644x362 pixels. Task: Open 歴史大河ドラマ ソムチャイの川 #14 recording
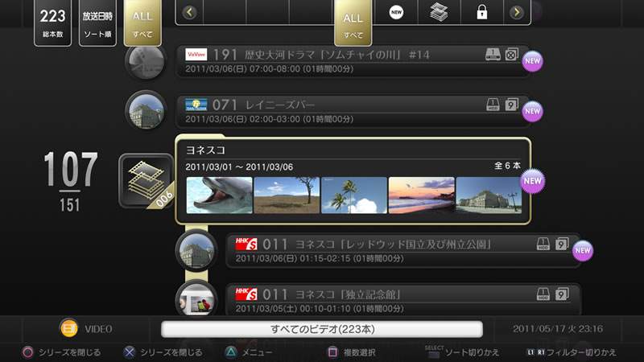[353, 61]
